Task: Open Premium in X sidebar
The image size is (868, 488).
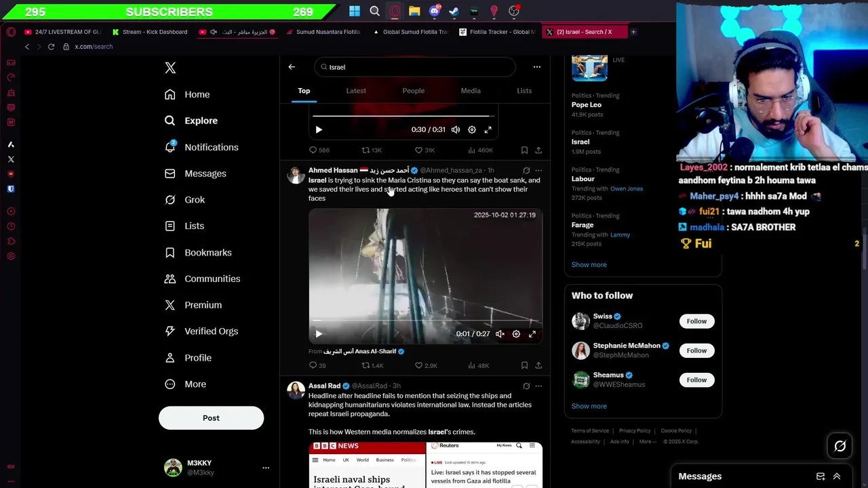Action: 194,305
